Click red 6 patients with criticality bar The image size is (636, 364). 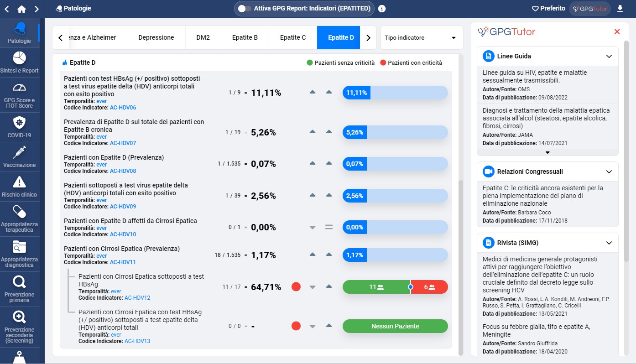429,287
